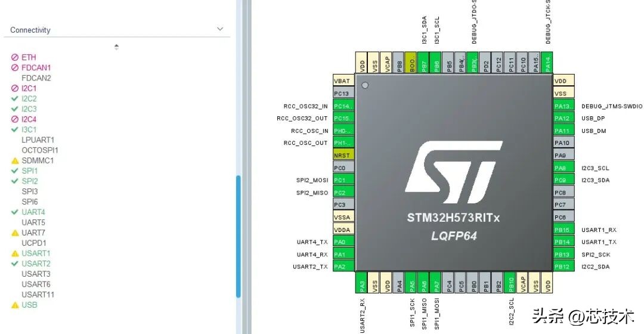Click pin PH0 labeled RCC_OSC_IN
Image resolution: width=644 pixels, height=334 pixels.
pyautogui.click(x=343, y=131)
